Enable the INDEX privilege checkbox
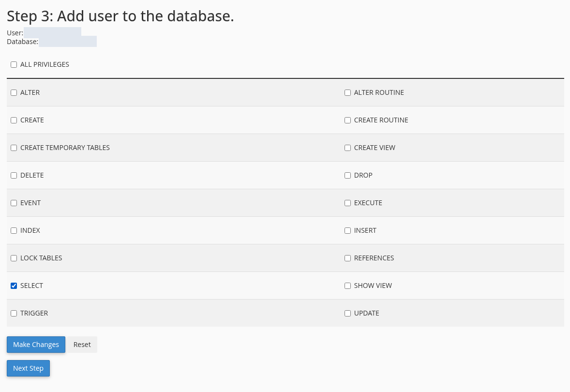This screenshot has height=392, width=570. [x=14, y=231]
